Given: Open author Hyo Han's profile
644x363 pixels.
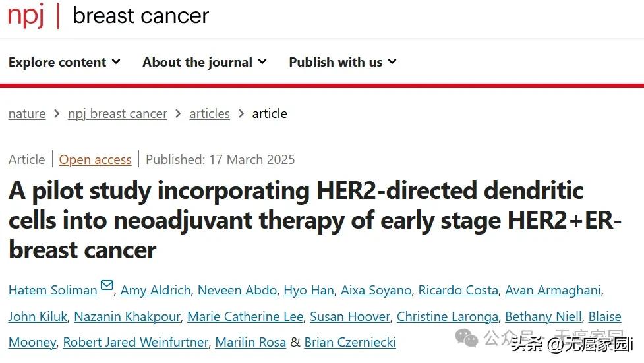Looking at the screenshot, I should coord(308,290).
